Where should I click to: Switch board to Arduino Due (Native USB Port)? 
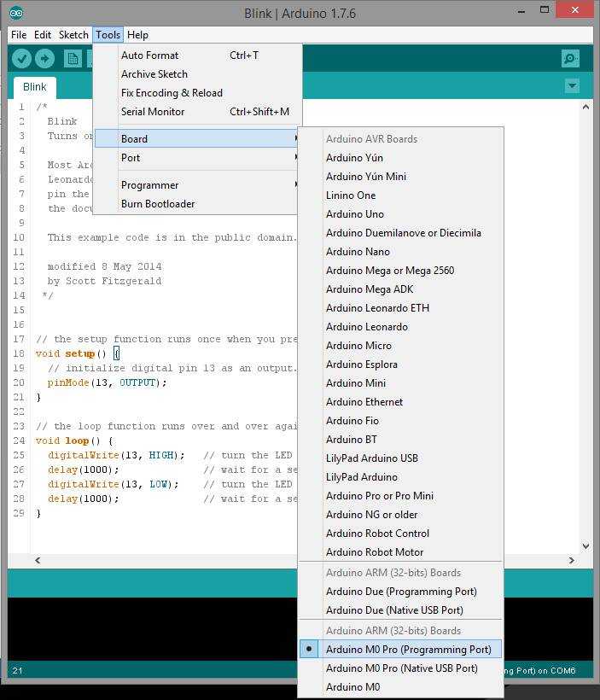[x=394, y=610]
